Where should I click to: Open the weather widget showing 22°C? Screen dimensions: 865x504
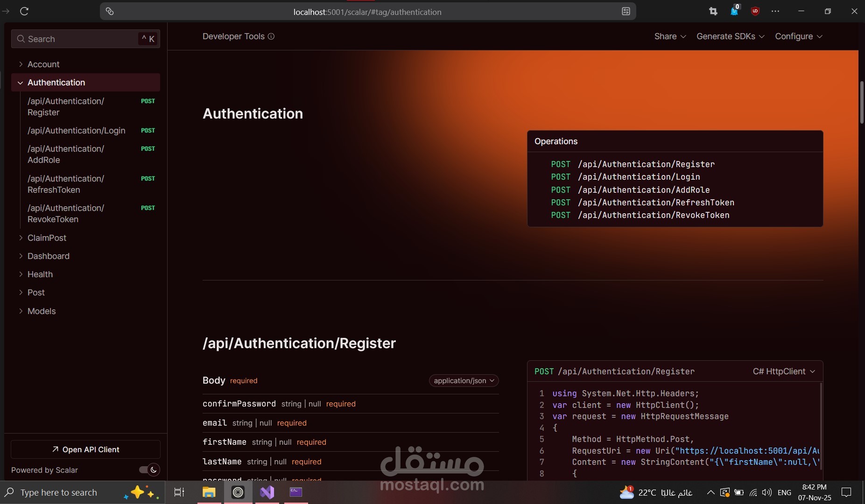click(656, 492)
